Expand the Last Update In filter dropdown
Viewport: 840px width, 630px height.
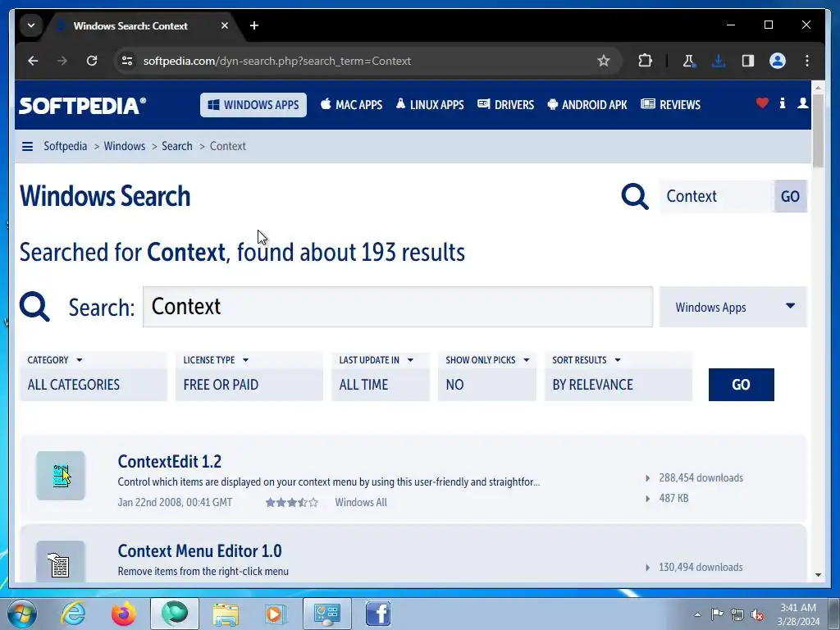[381, 377]
